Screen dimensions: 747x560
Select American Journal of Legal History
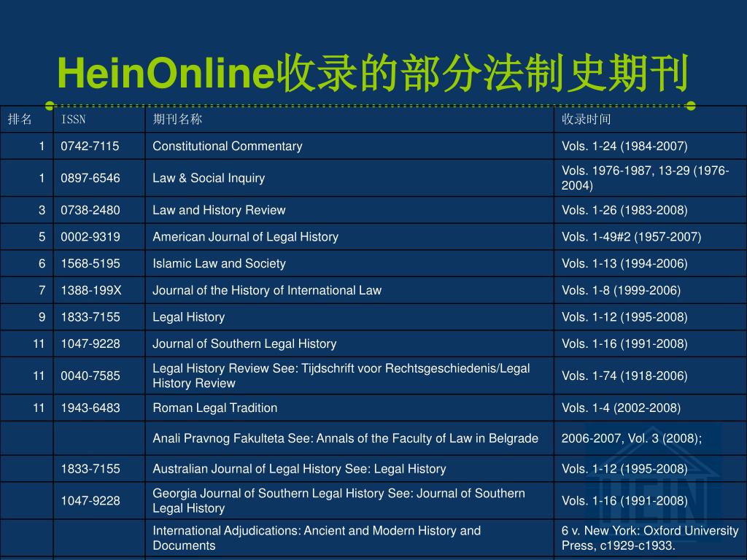tap(245, 237)
